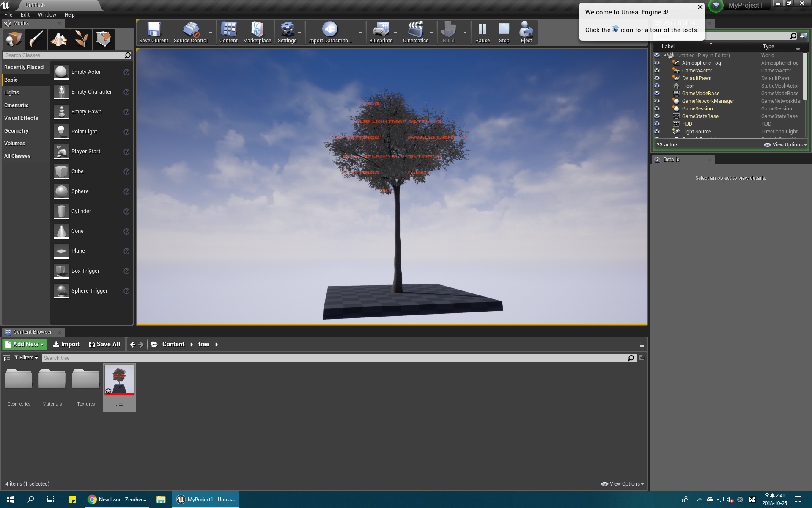Open Cinematics dropdown arrow
Image resolution: width=812 pixels, height=508 pixels.
point(431,33)
